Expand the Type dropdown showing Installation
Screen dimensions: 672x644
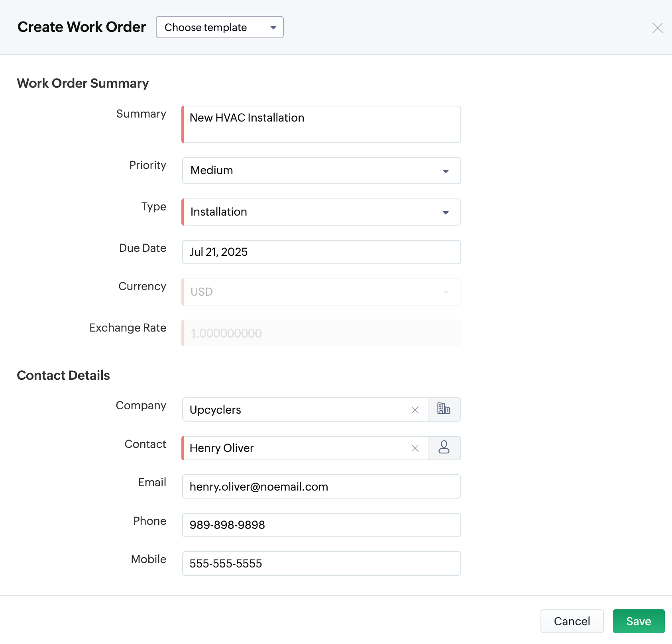(321, 212)
